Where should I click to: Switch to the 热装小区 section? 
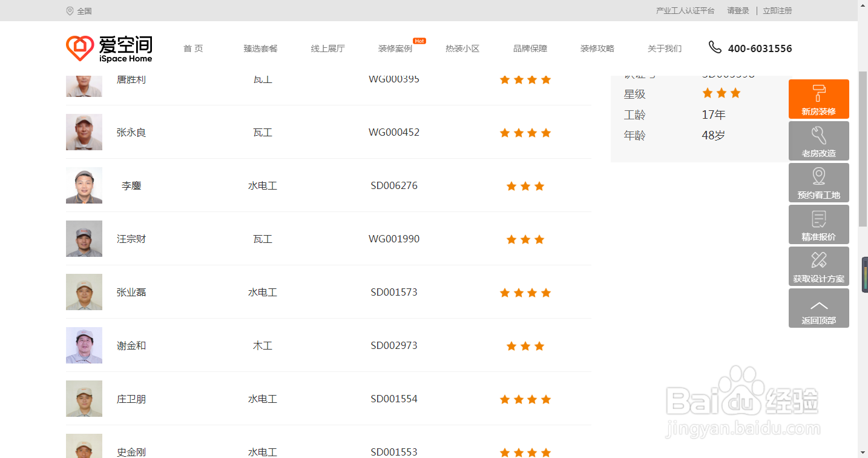pyautogui.click(x=462, y=48)
